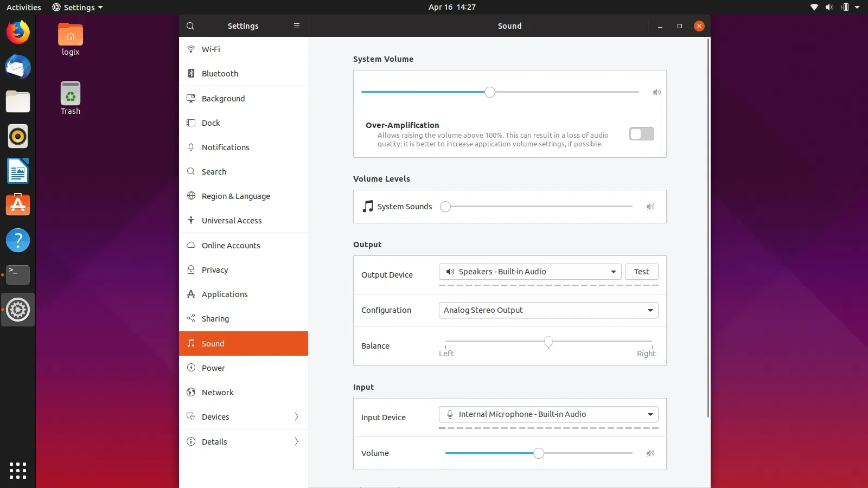Screen dimensions: 868x488
Task: Open the Activities overview
Action: point(23,7)
